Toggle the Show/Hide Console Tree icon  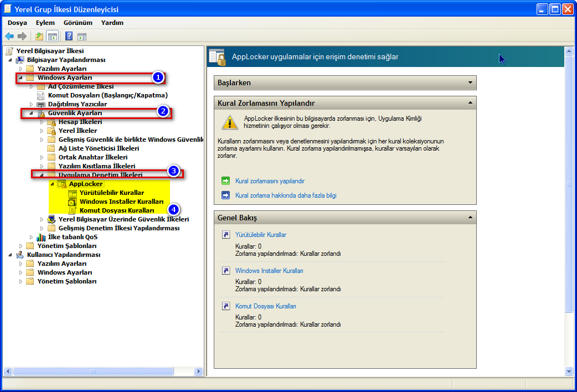(52, 36)
